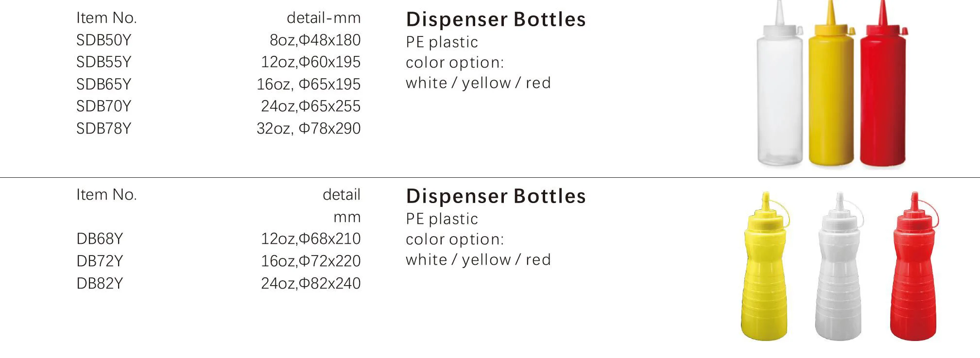Select item number SDB70Y
Image resolution: width=980 pixels, height=358 pixels.
point(103,106)
